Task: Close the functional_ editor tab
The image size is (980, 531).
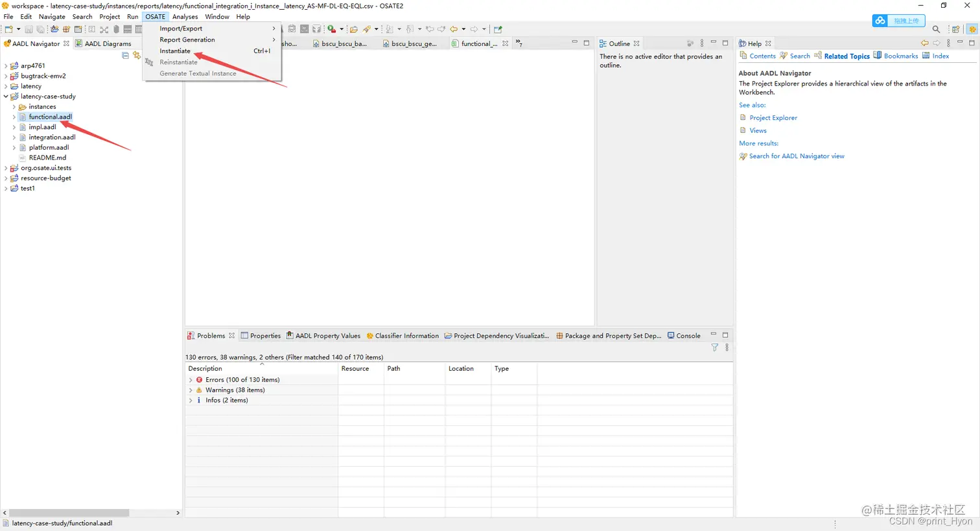Action: point(505,43)
